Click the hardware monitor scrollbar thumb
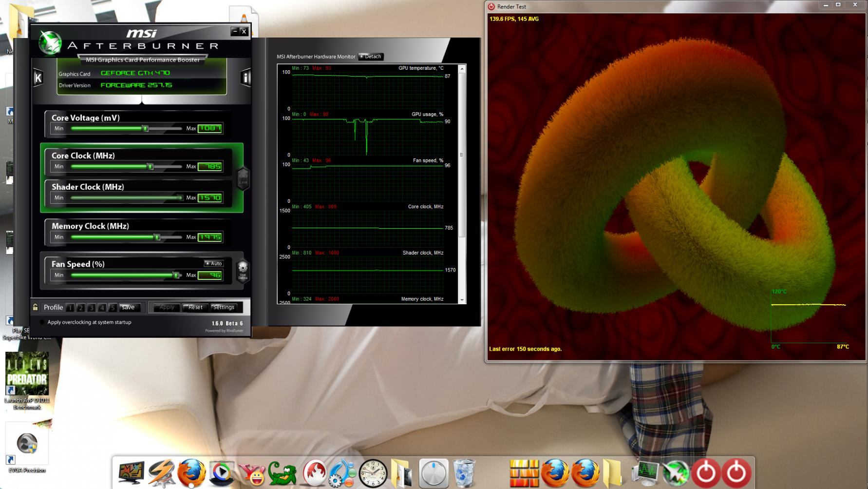868x489 pixels. click(462, 155)
